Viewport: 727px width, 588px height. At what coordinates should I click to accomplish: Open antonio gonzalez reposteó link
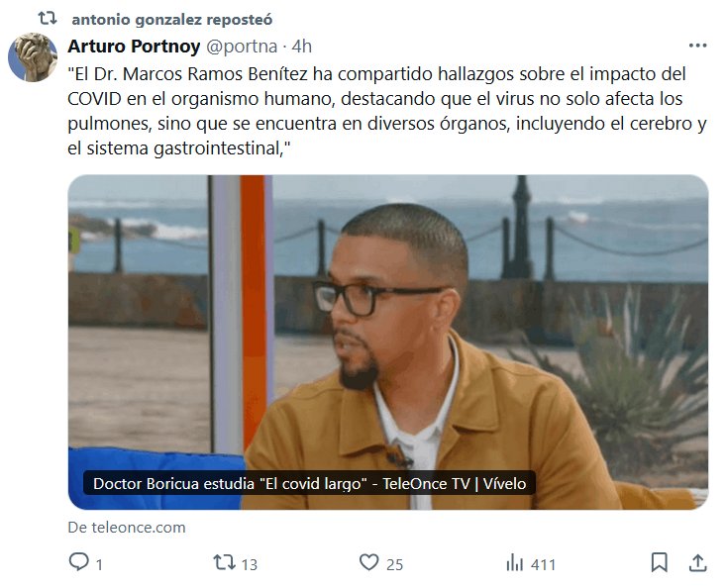pyautogui.click(x=172, y=20)
